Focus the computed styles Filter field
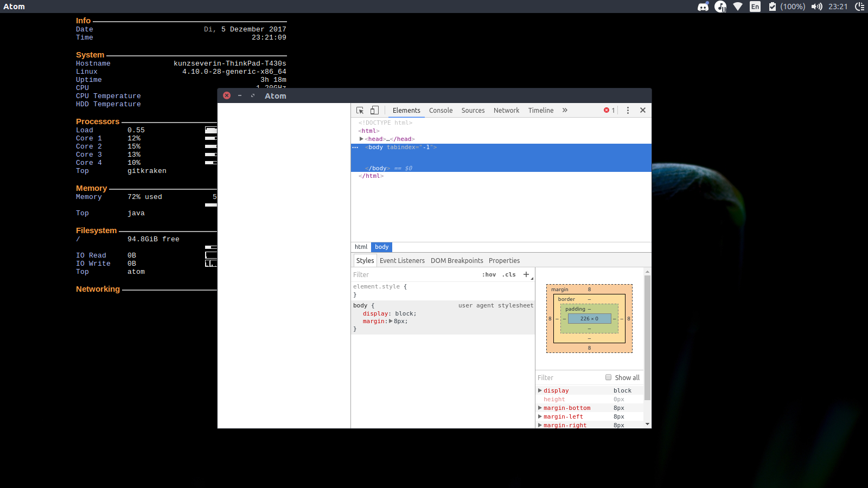Viewport: 868px width, 488px height. point(569,377)
